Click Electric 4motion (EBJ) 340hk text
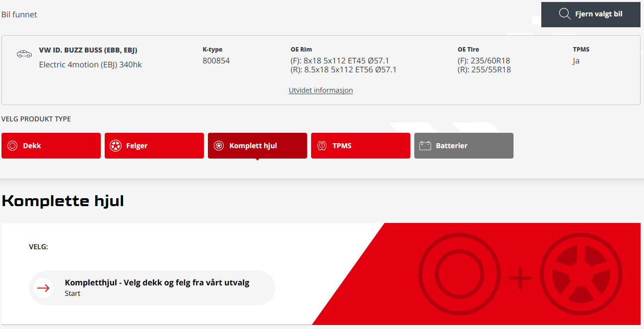The image size is (644, 329). pyautogui.click(x=90, y=64)
